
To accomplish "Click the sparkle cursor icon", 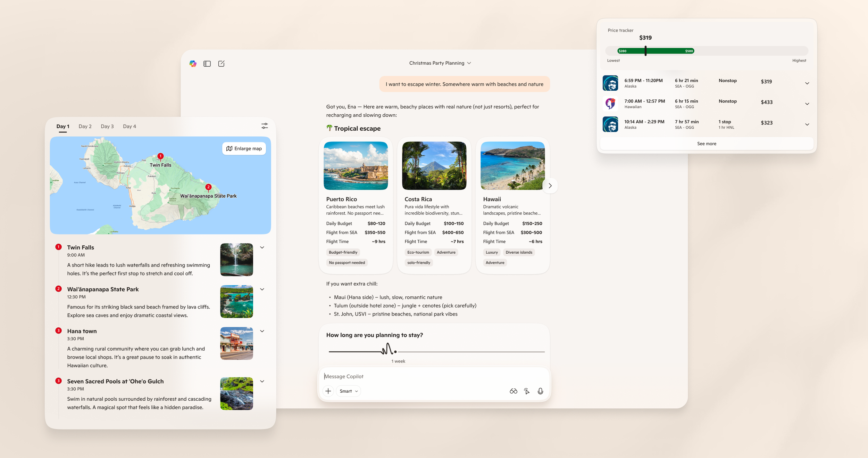I will click(x=527, y=391).
